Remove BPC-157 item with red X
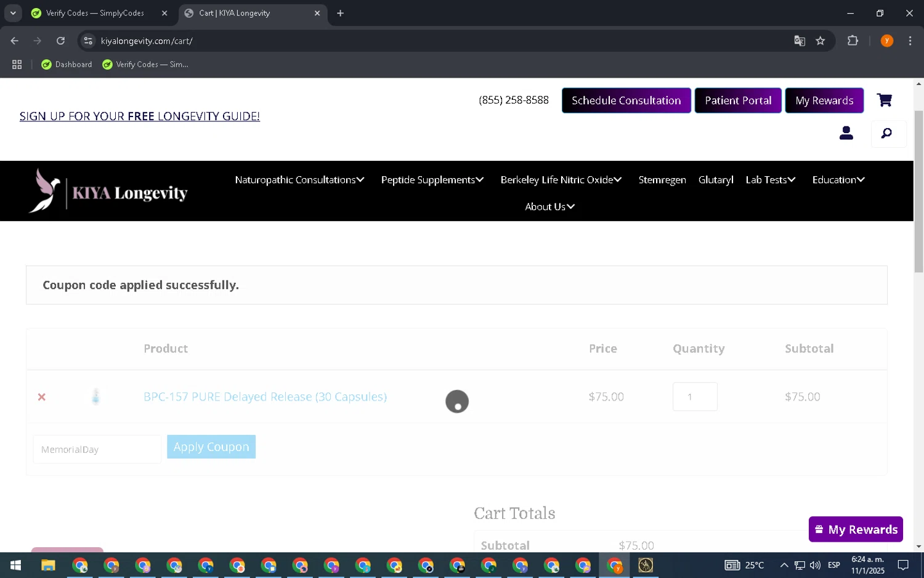Viewport: 924px width, 578px height. pos(42,397)
